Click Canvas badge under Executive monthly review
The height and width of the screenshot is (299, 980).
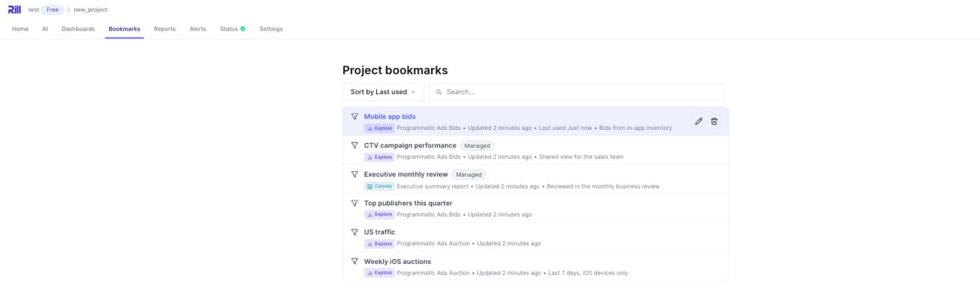(x=379, y=186)
